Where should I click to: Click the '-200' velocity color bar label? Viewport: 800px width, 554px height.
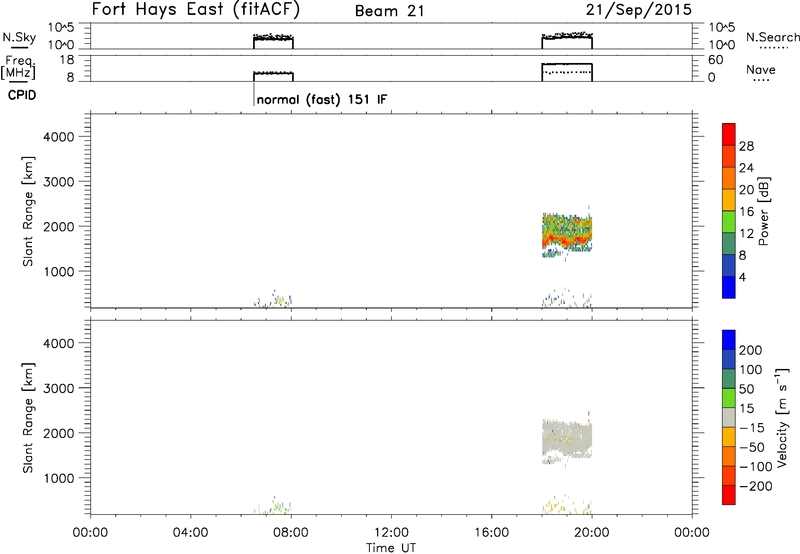coord(756,486)
